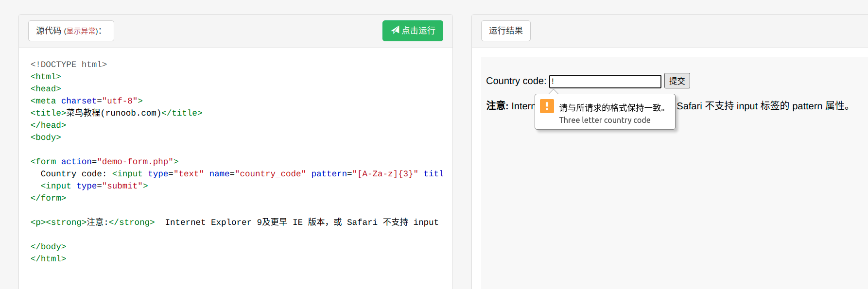The width and height of the screenshot is (868, 289).
Task: Click the title 菜鸟教程(runoob.com) code line
Action: pyautogui.click(x=116, y=113)
